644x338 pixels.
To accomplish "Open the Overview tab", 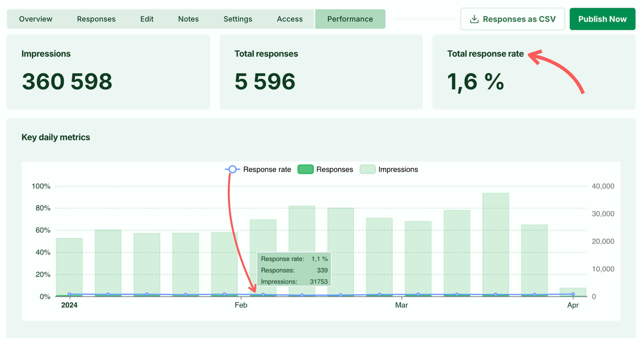I will coord(36,19).
